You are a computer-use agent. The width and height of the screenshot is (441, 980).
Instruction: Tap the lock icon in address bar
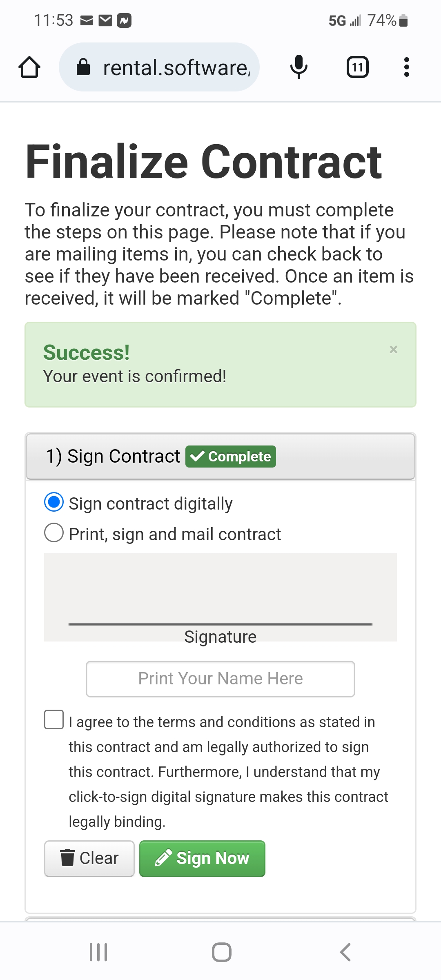(x=83, y=67)
